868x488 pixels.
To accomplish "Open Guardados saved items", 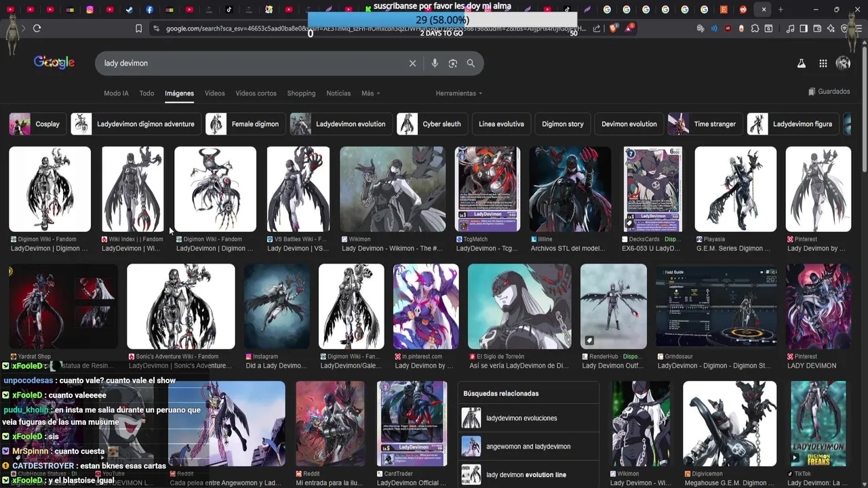I will [x=829, y=91].
